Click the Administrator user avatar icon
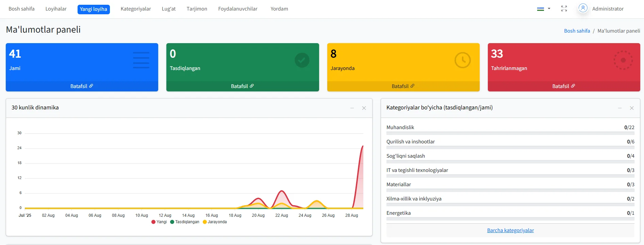The image size is (644, 245). point(583,8)
